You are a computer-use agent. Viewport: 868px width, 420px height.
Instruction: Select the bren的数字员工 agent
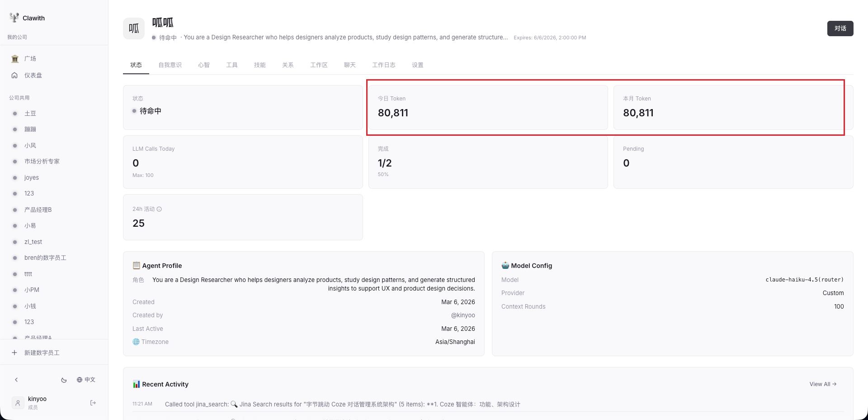[45, 258]
